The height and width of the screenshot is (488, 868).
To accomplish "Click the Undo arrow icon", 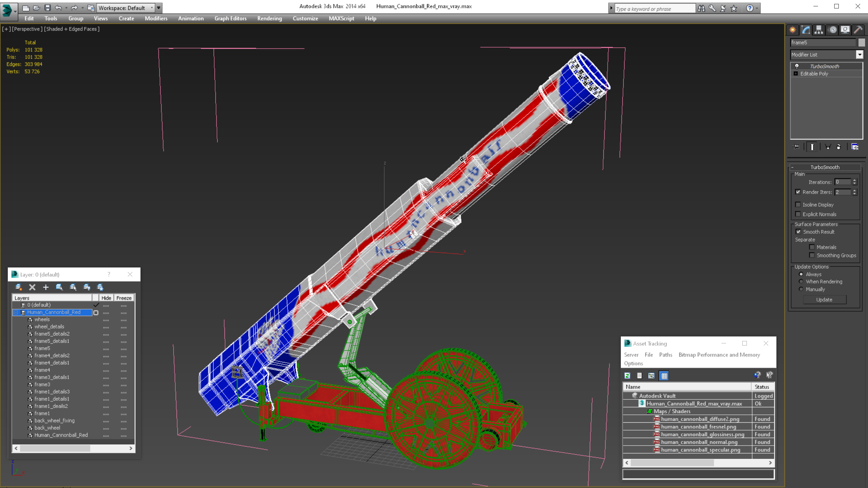I will (58, 8).
